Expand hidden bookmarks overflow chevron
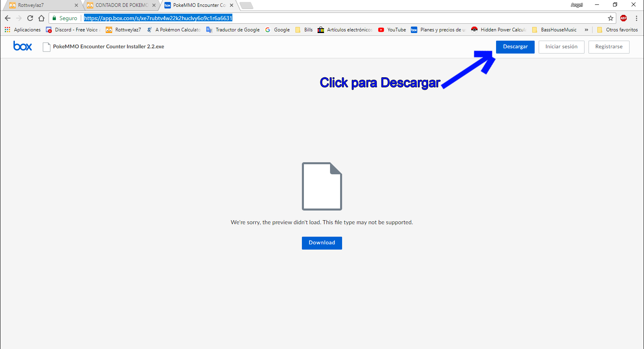Viewport: 644px width, 349px height. tap(586, 30)
